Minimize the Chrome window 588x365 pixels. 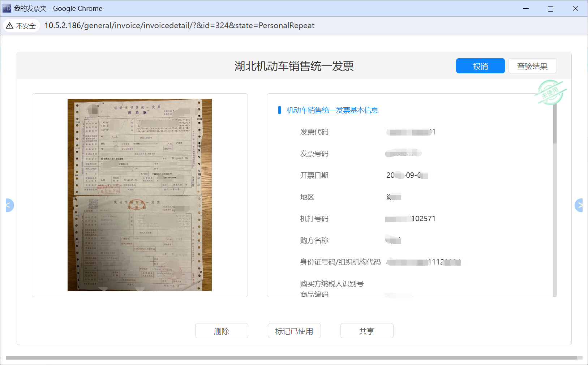click(x=526, y=8)
